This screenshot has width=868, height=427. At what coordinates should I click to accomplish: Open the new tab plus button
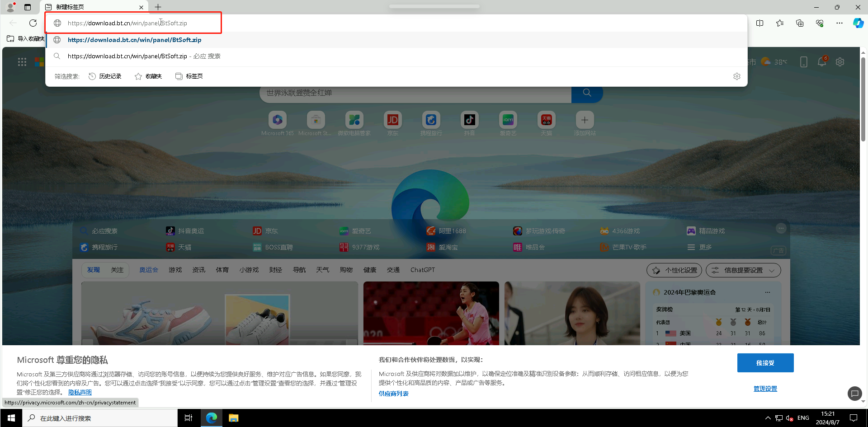[158, 7]
